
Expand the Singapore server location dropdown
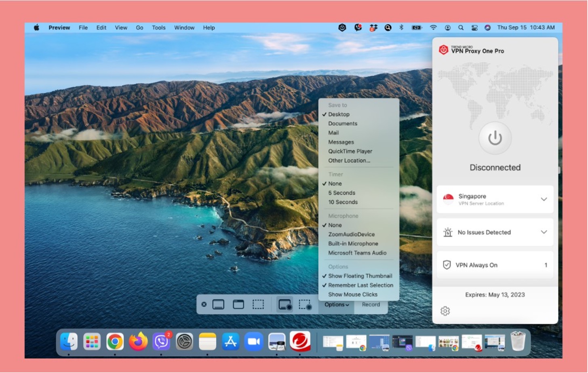click(544, 199)
